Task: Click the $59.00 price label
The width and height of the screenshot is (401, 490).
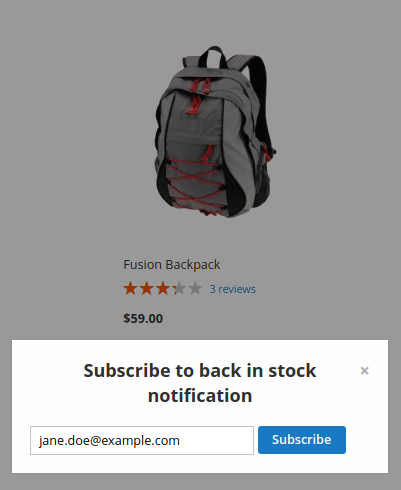Action: click(143, 318)
